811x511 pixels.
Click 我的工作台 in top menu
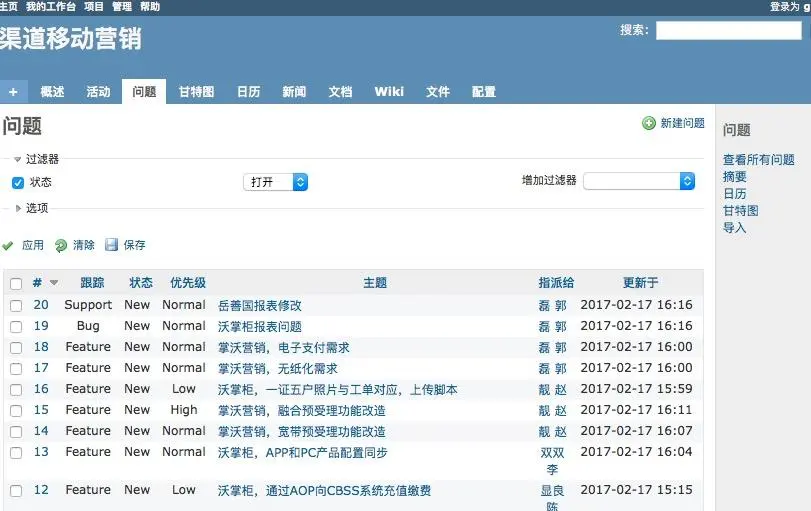51,7
